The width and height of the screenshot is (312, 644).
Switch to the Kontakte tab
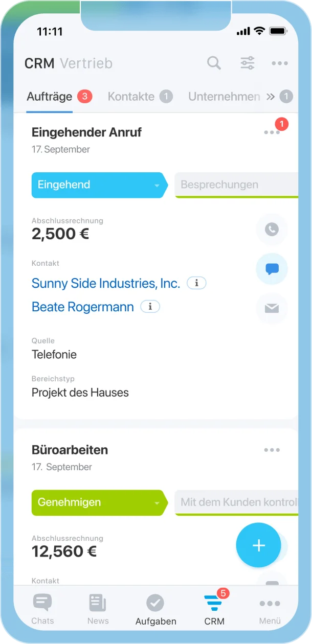pyautogui.click(x=131, y=96)
